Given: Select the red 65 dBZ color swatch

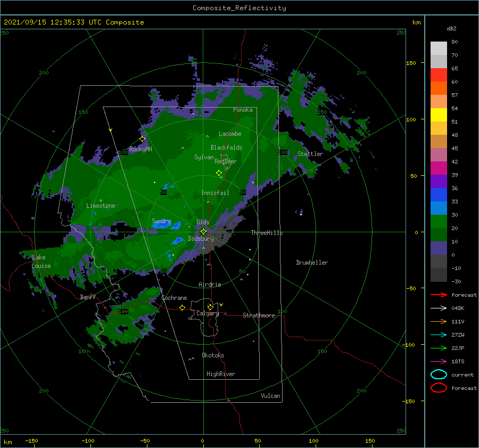Looking at the screenshot, I should (439, 75).
